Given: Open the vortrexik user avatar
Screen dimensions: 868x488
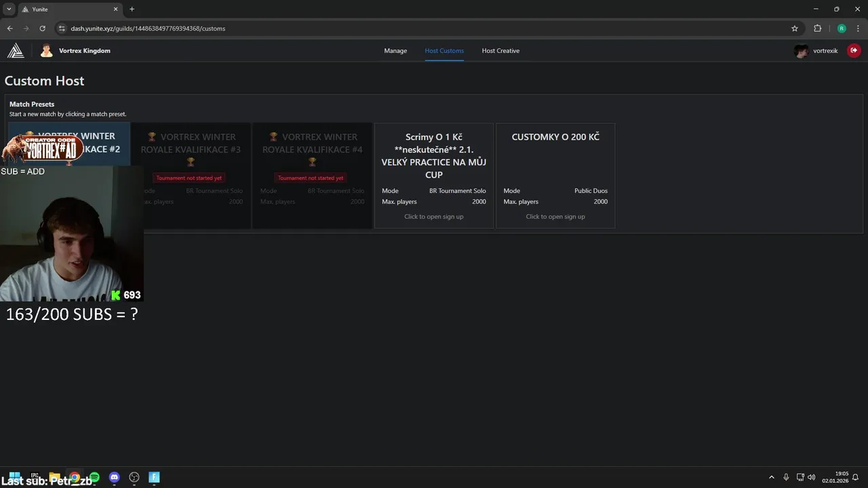Looking at the screenshot, I should coord(802,51).
